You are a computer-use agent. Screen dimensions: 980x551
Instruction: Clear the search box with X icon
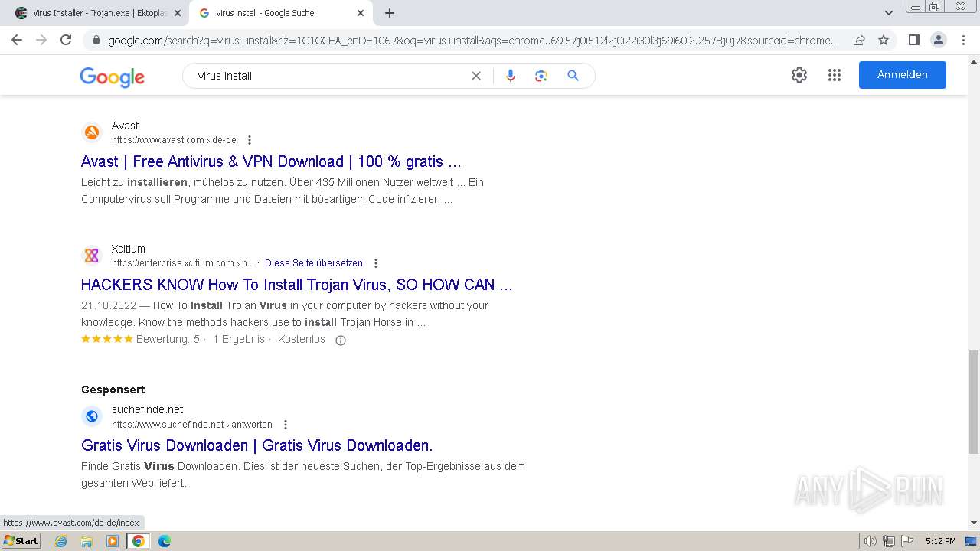click(x=476, y=76)
